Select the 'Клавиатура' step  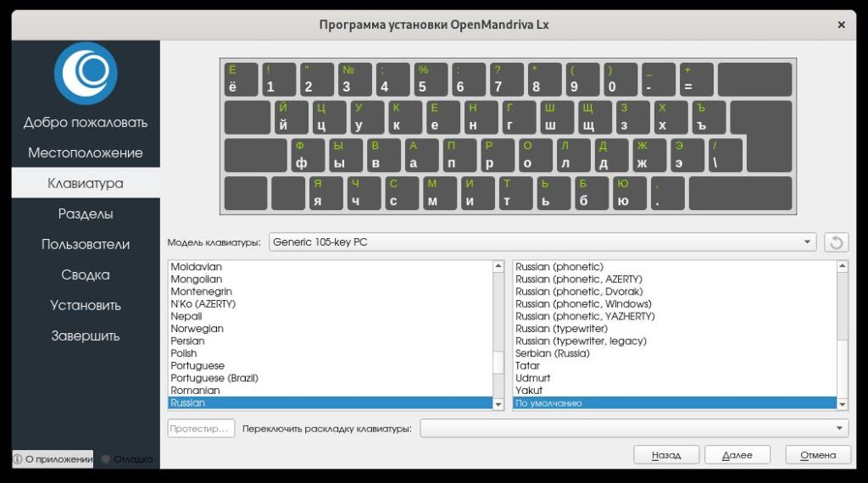tap(86, 183)
